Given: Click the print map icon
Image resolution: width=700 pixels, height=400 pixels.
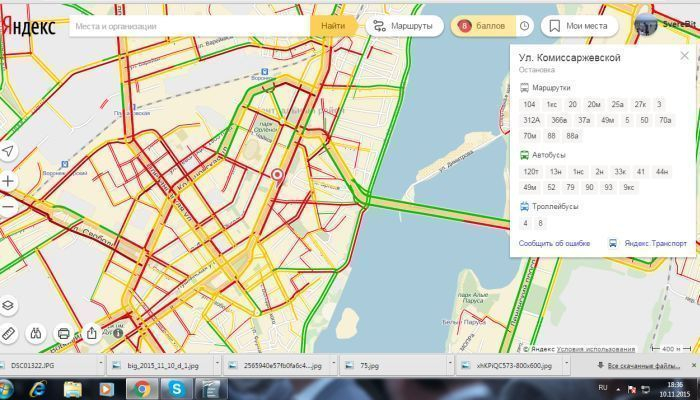Looking at the screenshot, I should point(64,333).
